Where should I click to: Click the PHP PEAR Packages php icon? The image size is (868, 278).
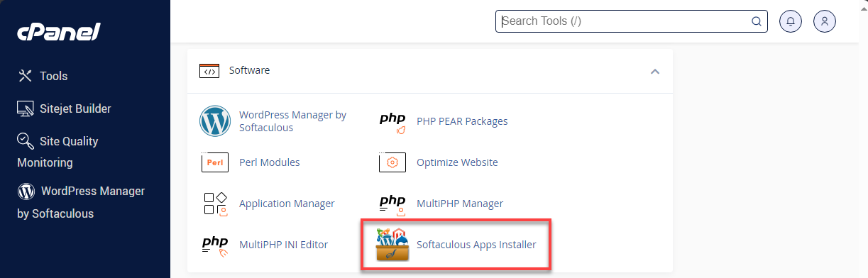pos(392,122)
